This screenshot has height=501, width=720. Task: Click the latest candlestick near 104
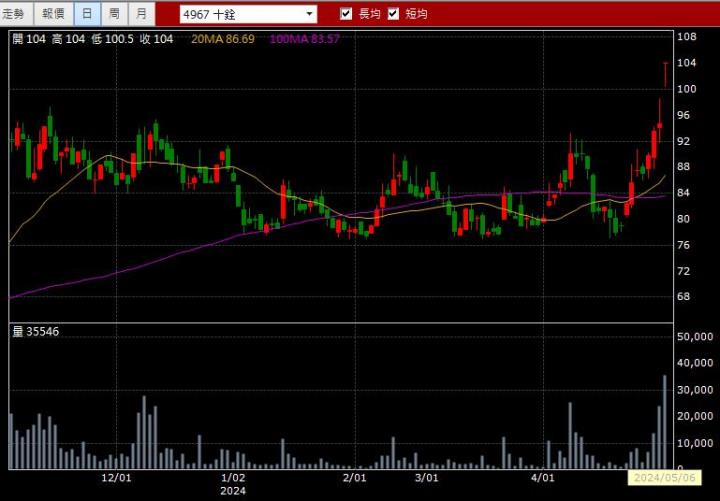[x=665, y=74]
